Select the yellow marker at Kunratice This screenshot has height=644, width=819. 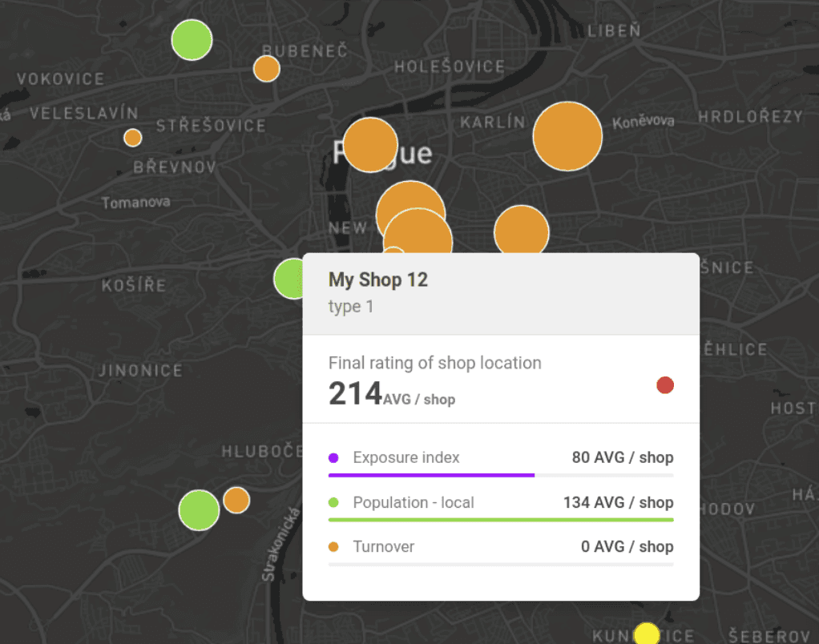647,633
